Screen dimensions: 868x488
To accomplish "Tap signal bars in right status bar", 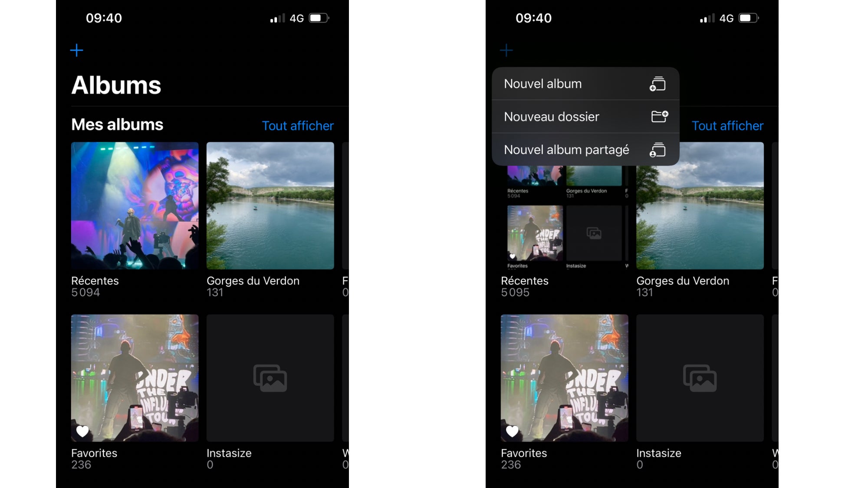I will click(707, 18).
